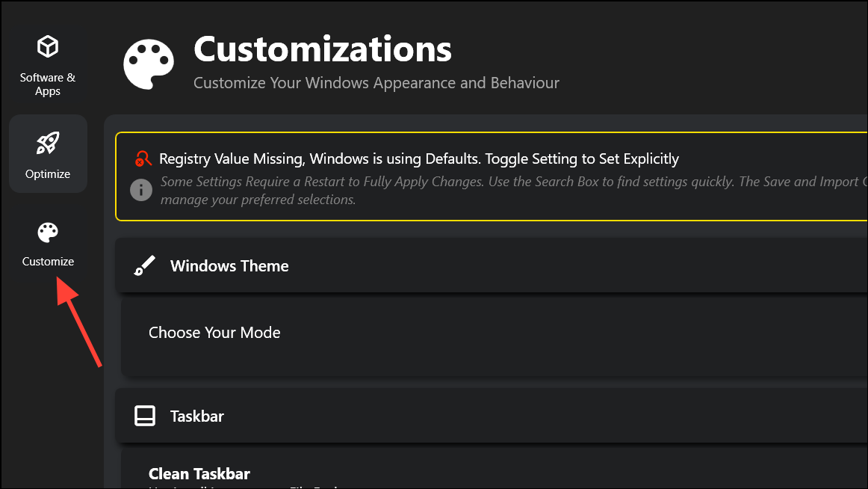Click the Customizations page title
The width and height of the screenshot is (868, 489).
323,49
